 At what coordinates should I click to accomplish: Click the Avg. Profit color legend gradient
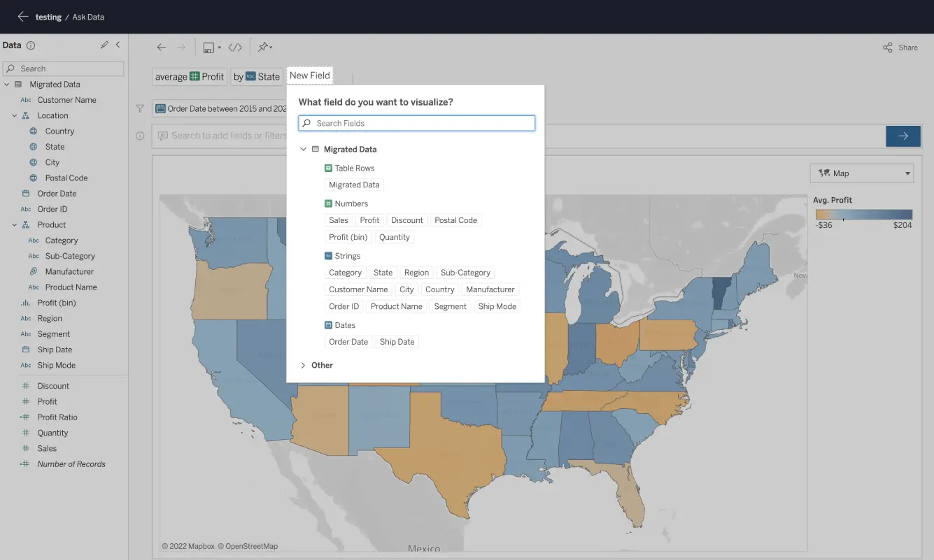[x=863, y=214]
